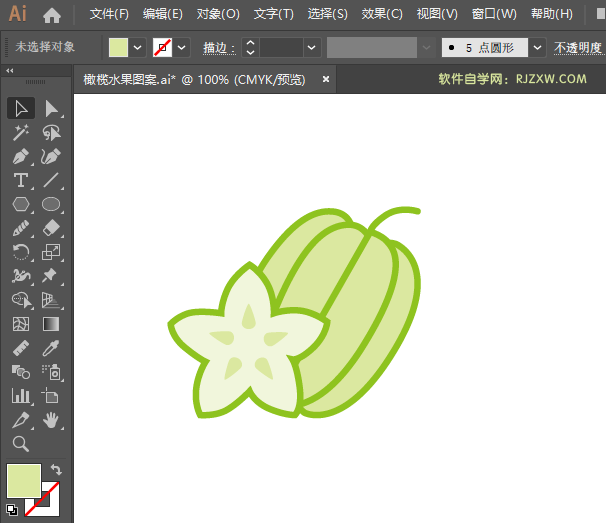606x523 pixels.
Task: Select the Curvature tool
Action: (x=51, y=157)
